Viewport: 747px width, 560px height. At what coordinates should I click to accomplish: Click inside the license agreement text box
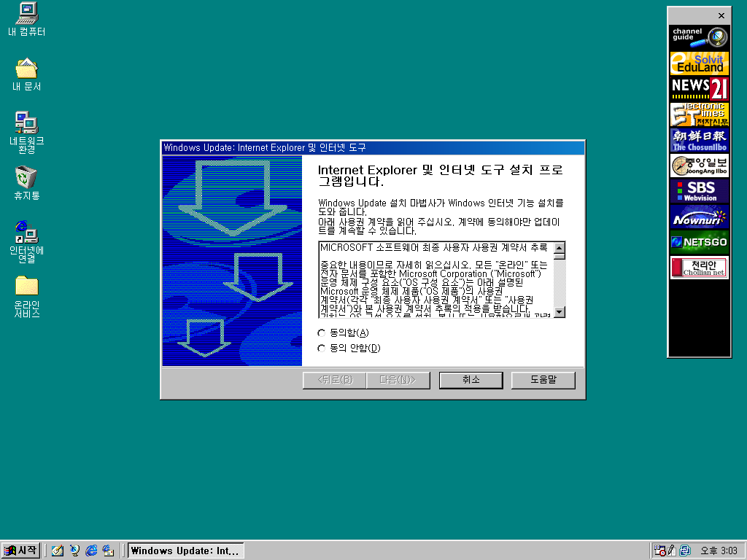coord(436,279)
